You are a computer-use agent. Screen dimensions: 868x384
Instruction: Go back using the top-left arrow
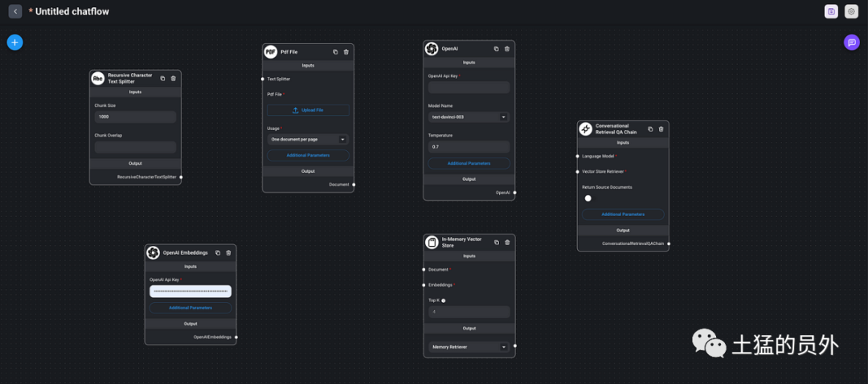tap(15, 11)
